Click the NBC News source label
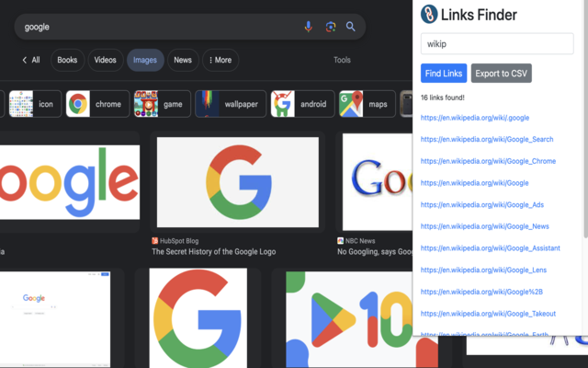588x368 pixels. (x=356, y=241)
